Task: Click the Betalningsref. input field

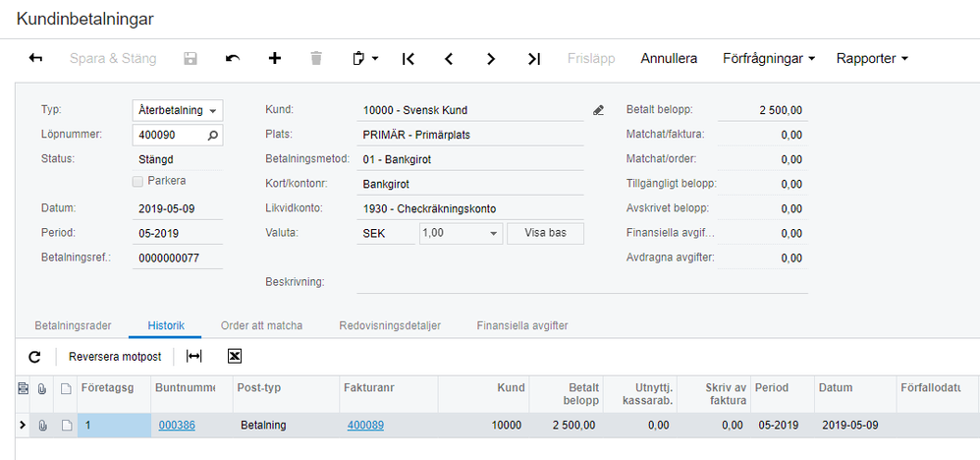Action: pyautogui.click(x=178, y=259)
